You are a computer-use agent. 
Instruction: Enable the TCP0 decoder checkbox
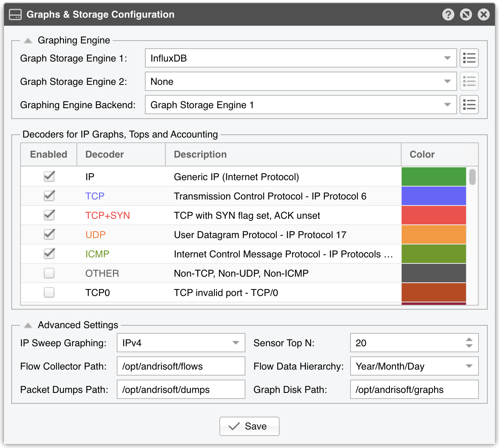49,292
